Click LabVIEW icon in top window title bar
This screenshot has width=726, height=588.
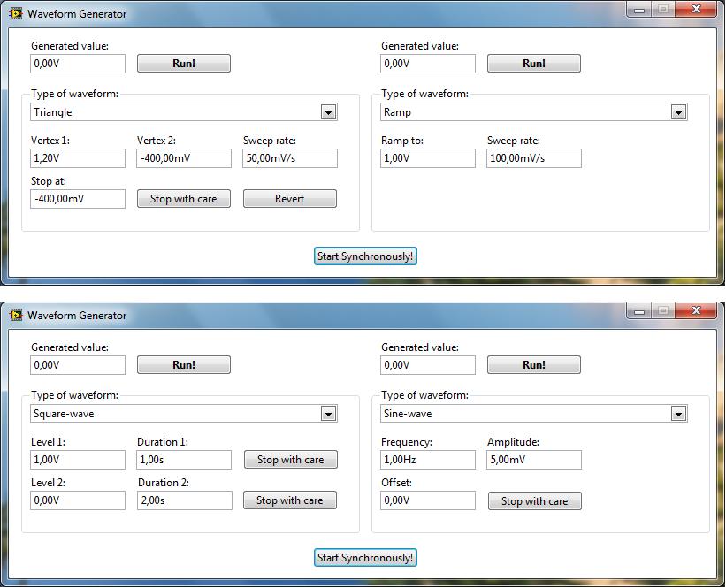(x=16, y=13)
